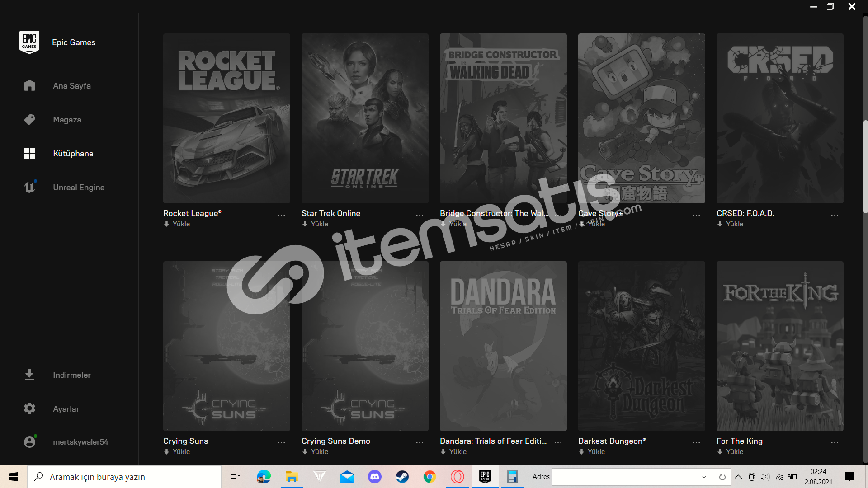Click Epic Games Launcher taskbar icon
Viewport: 868px width, 488px height.
click(x=485, y=477)
